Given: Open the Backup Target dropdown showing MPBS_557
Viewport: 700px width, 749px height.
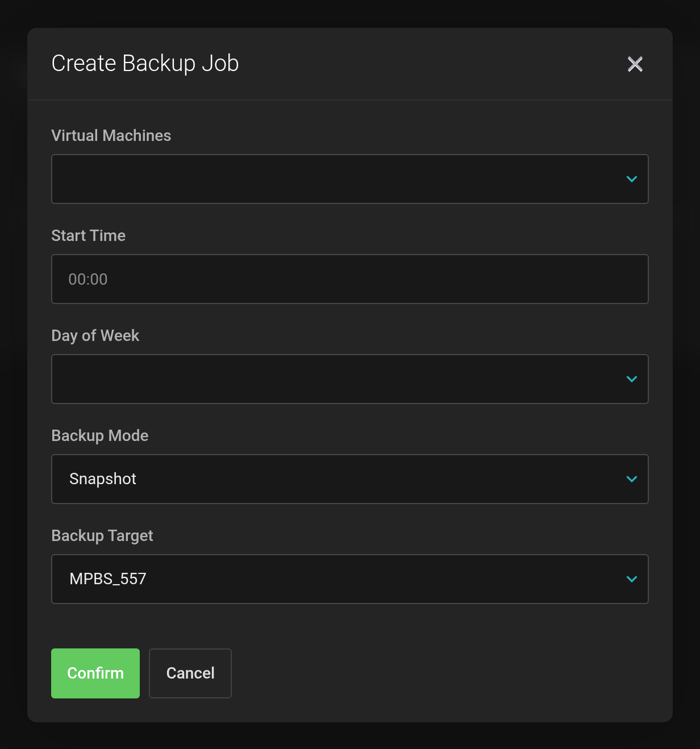Looking at the screenshot, I should (x=349, y=579).
